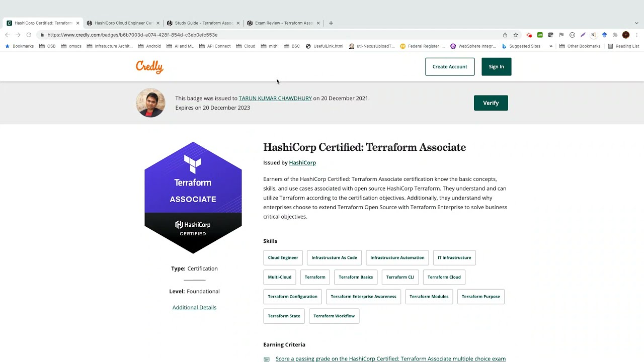Viewport: 644px width, 362px height.
Task: Click the N notion-style extension icon
Action: click(x=593, y=35)
